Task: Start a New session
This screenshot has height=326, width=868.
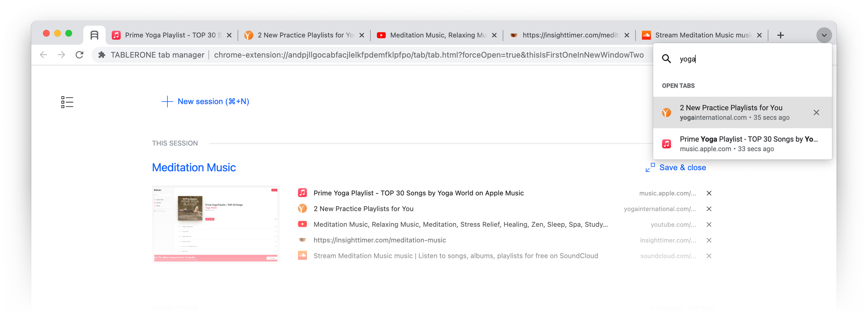Action: point(205,101)
